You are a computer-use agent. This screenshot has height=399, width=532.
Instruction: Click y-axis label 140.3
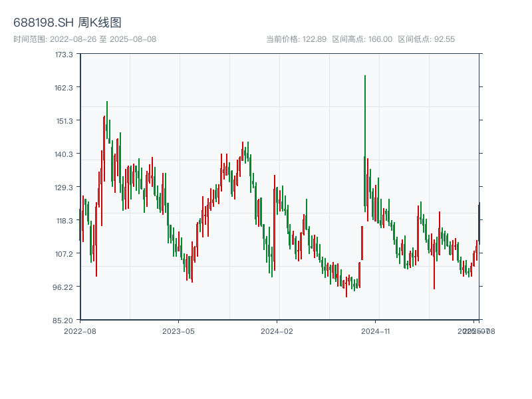64,154
